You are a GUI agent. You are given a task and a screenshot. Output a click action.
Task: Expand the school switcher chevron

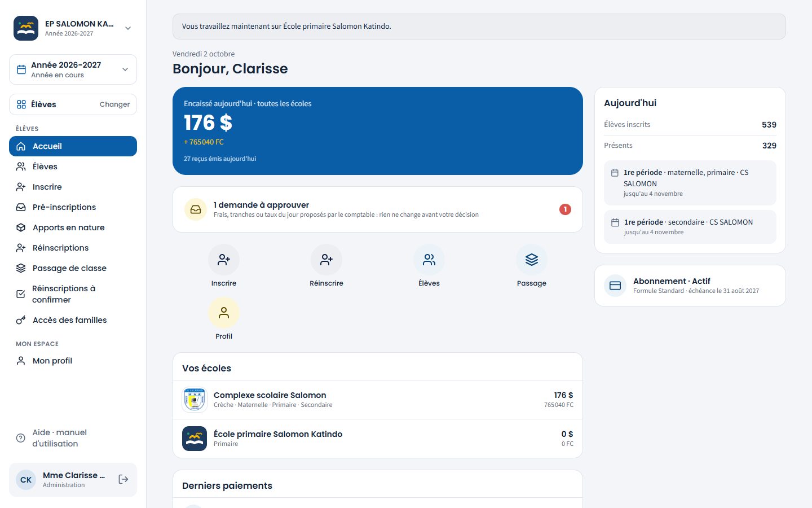128,28
